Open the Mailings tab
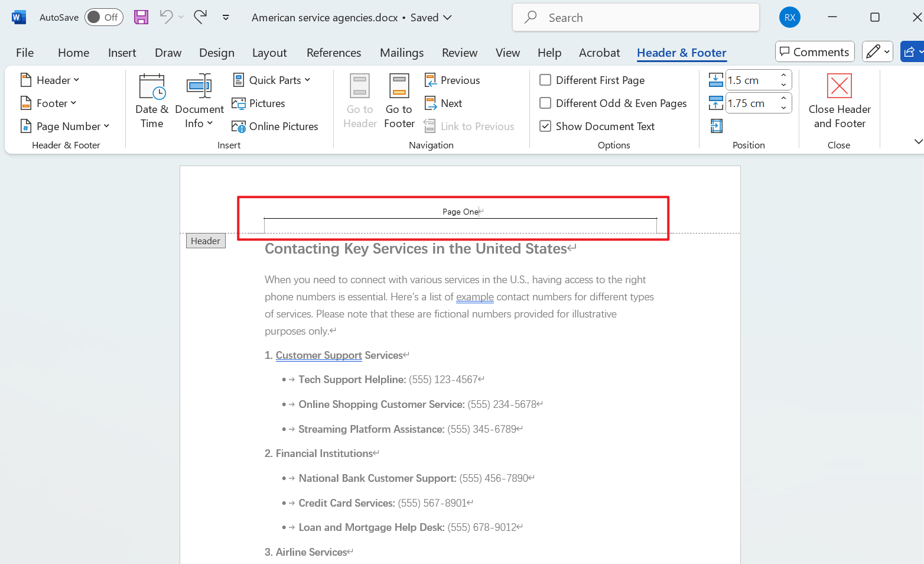Screen dimensions: 924x564 (x=402, y=53)
